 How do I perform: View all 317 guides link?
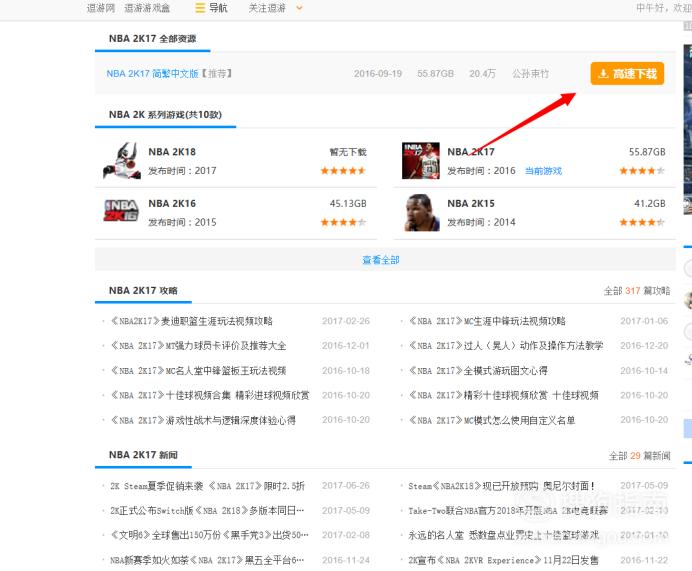pos(637,291)
